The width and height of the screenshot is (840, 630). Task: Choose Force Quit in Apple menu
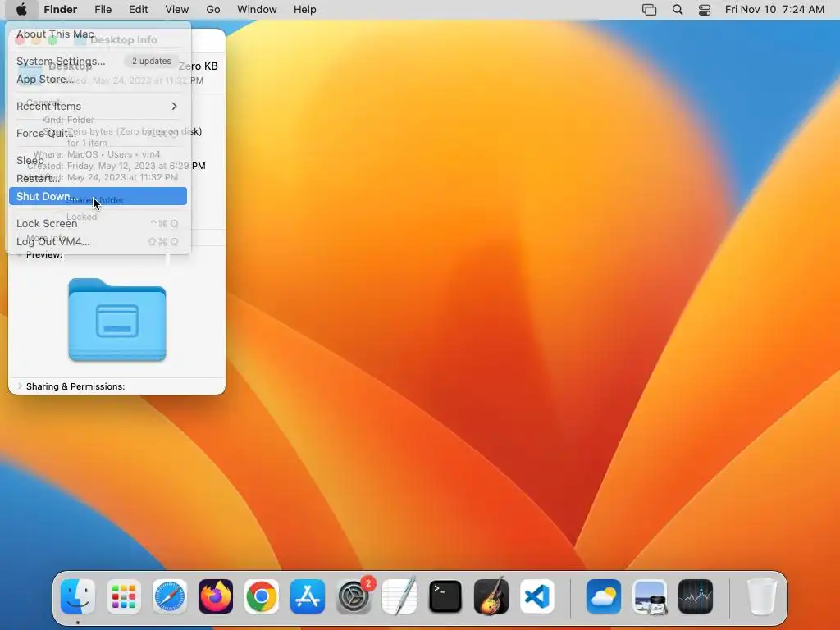98,134
